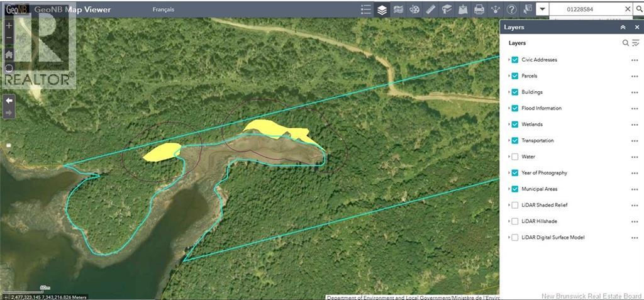
Task: Click the search magnifier button
Action: pyautogui.click(x=639, y=9)
